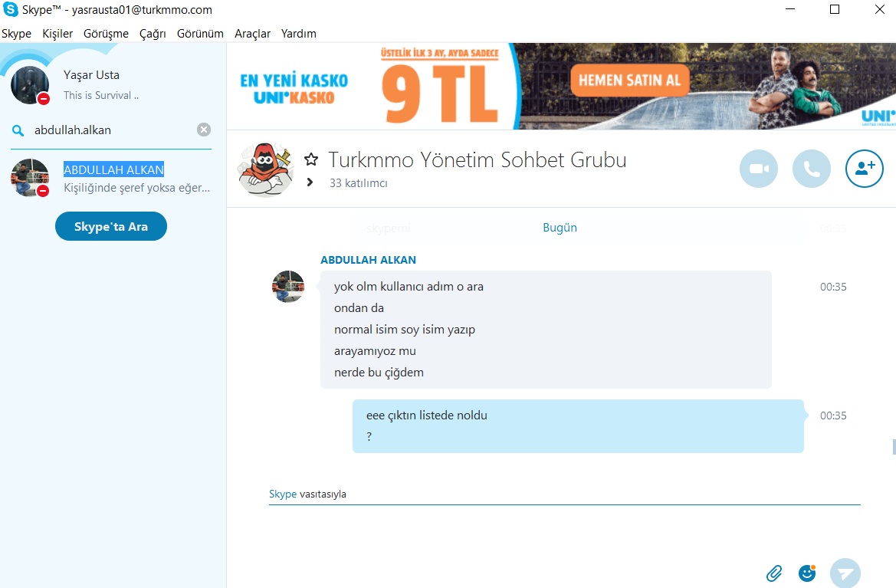Viewport: 896px width, 588px height.
Task: Click the Skype logo in the title bar
Action: (10, 10)
